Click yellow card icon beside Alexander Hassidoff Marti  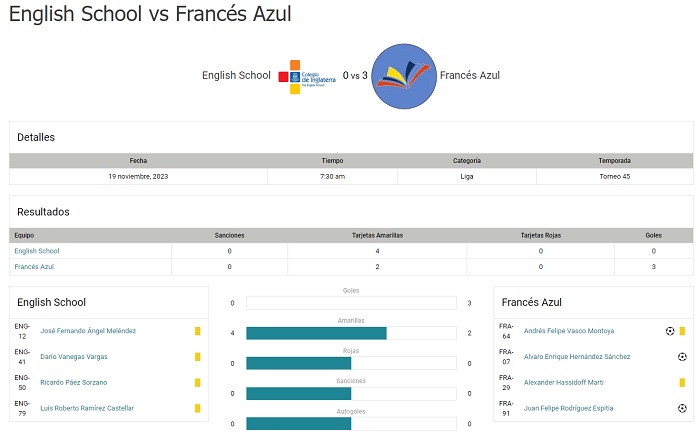pyautogui.click(x=682, y=382)
